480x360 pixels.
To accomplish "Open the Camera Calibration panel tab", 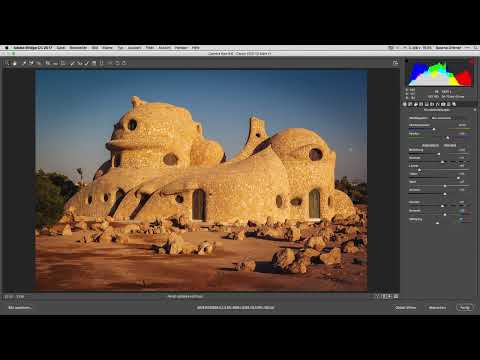I will click(x=443, y=104).
